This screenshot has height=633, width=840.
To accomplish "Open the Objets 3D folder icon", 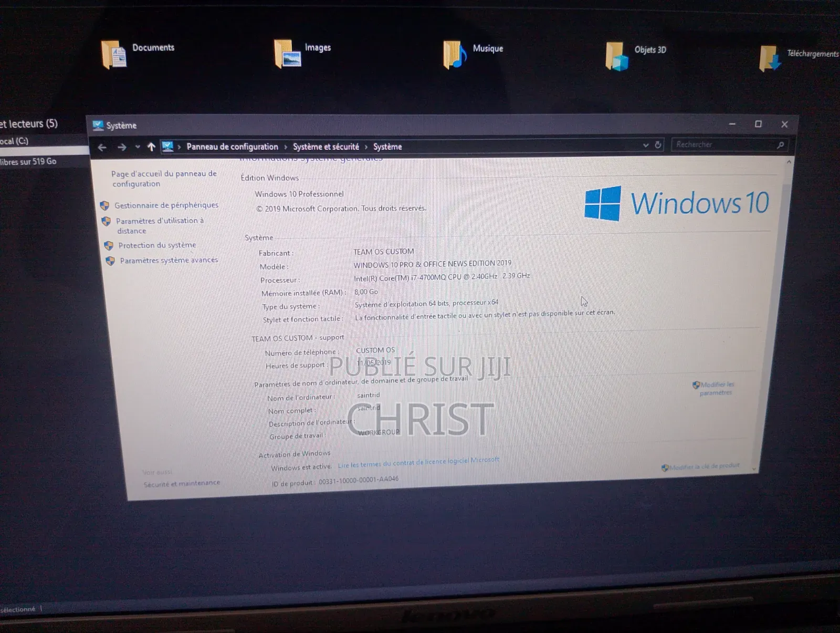I will point(617,56).
